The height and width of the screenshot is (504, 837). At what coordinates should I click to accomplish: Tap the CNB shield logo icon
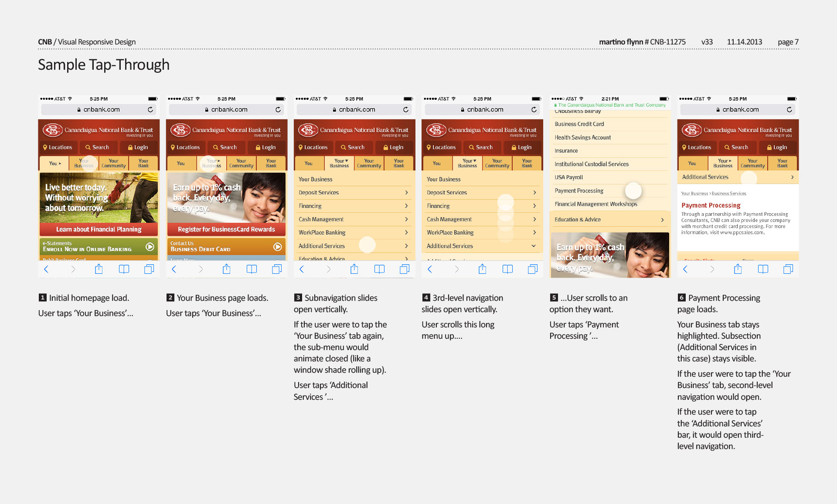51,129
